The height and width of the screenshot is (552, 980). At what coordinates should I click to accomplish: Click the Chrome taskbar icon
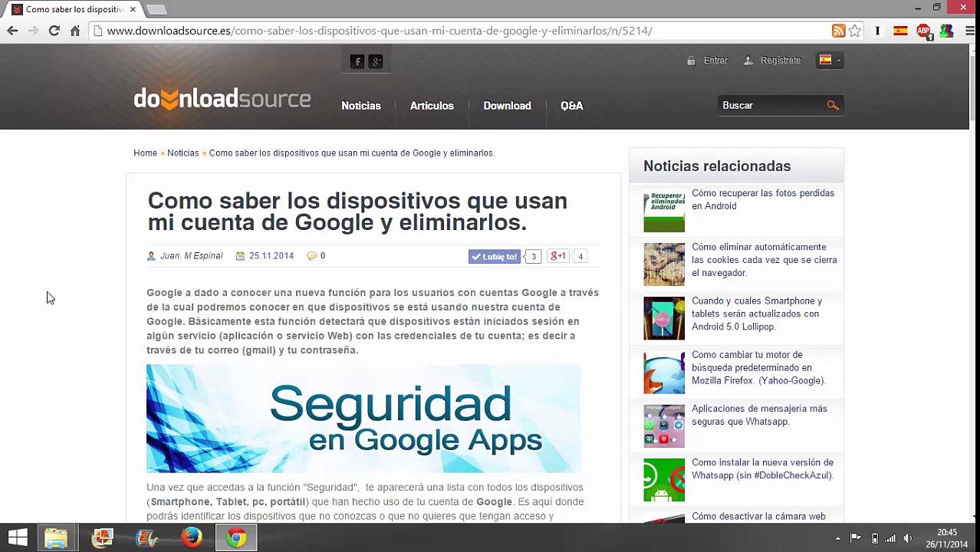point(236,537)
